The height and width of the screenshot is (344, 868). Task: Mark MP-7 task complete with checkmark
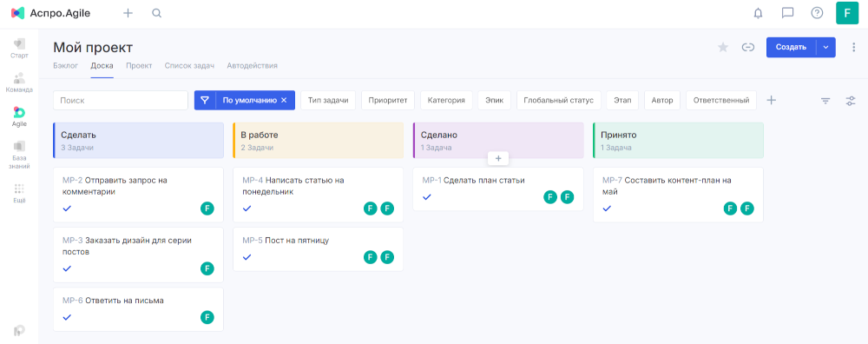point(607,208)
